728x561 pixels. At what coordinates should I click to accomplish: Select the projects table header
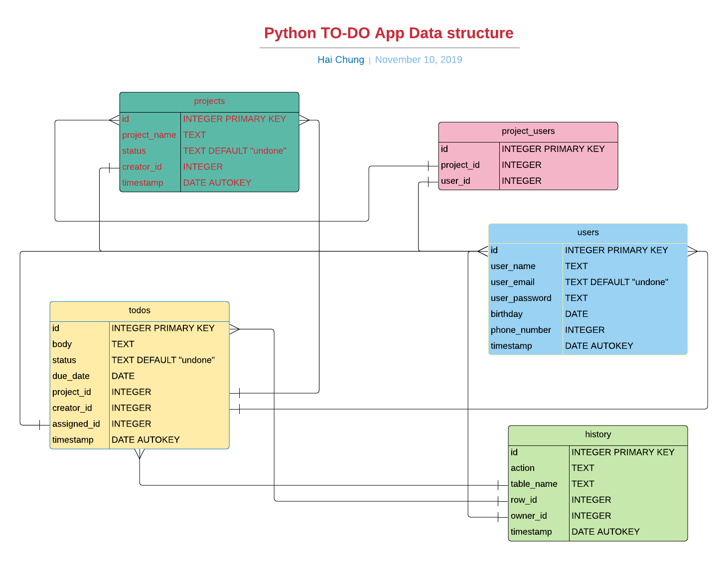click(x=209, y=101)
